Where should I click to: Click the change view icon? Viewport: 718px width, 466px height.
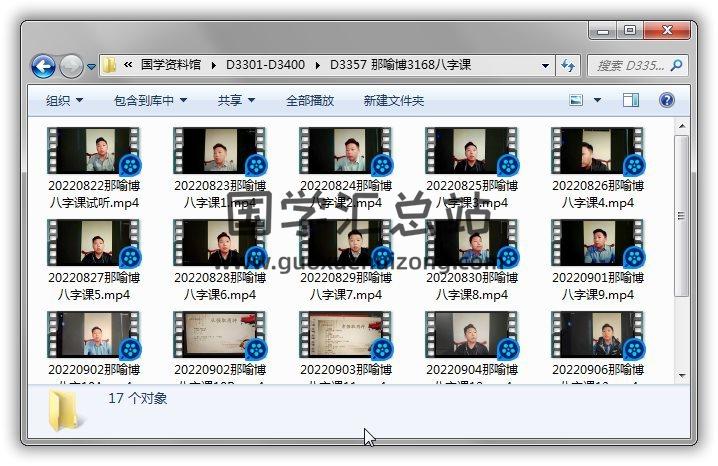coord(576,100)
